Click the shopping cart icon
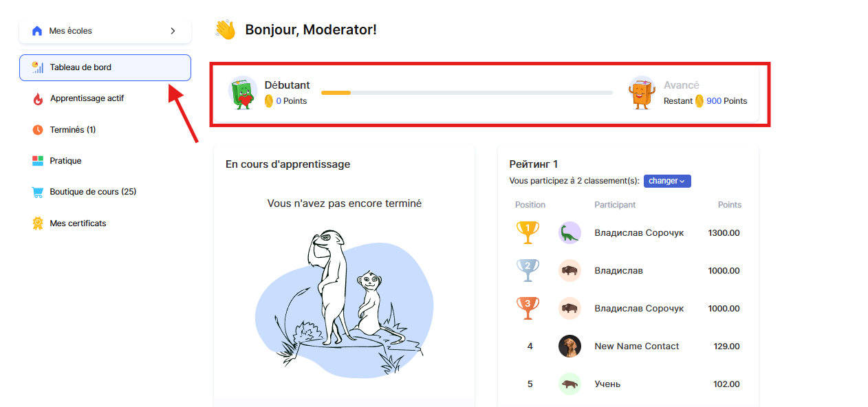Screen dimensions: 868x407 click(x=38, y=192)
